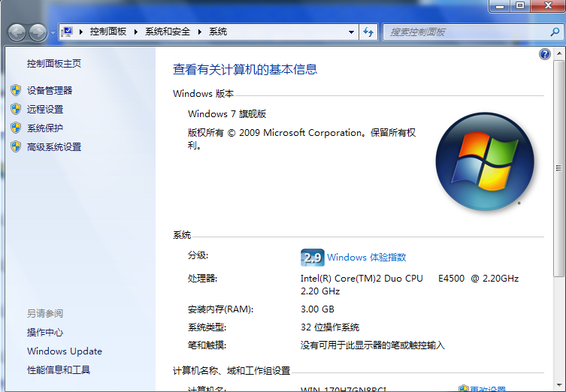Click the magnifier search icon
Screen dimensions: 566x392
555,32
